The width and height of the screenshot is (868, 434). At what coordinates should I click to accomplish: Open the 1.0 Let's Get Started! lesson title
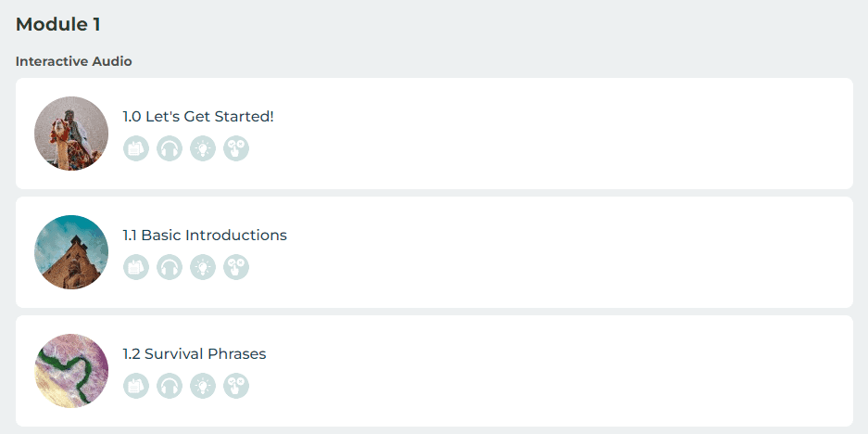(198, 117)
